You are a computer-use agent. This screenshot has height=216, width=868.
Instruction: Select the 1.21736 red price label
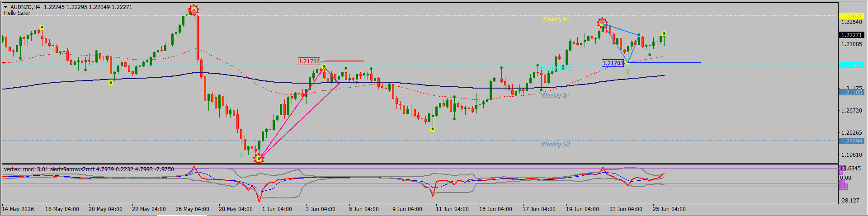click(309, 61)
